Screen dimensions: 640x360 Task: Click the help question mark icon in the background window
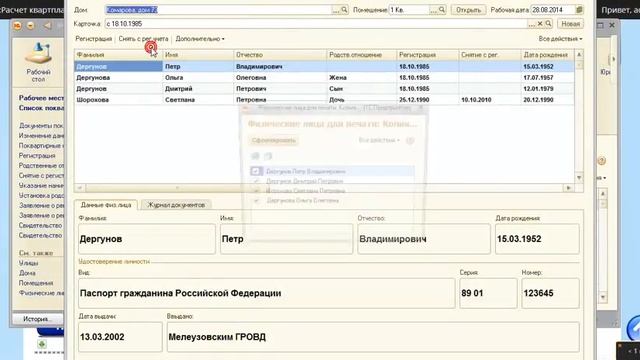602,161
